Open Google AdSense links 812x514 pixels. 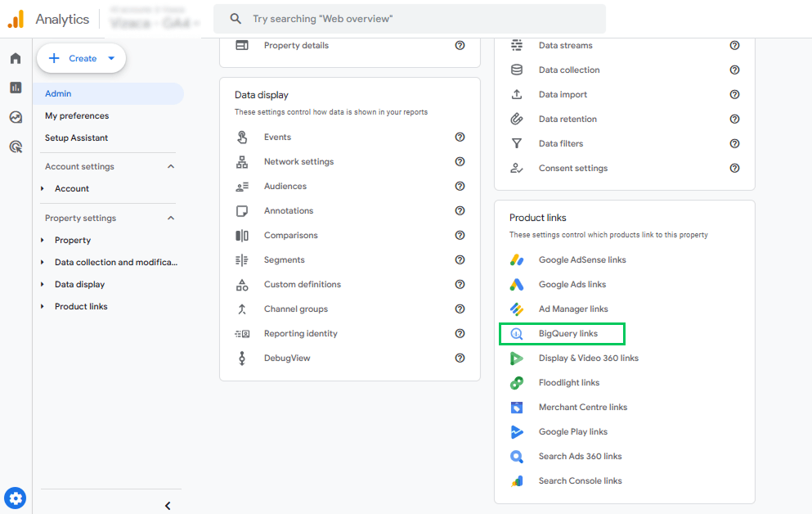[x=582, y=259]
